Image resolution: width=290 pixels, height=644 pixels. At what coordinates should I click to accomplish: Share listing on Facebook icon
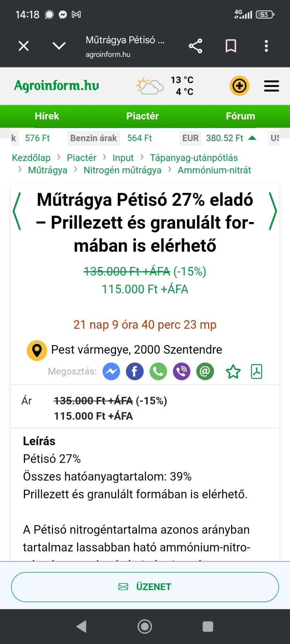coord(134,371)
